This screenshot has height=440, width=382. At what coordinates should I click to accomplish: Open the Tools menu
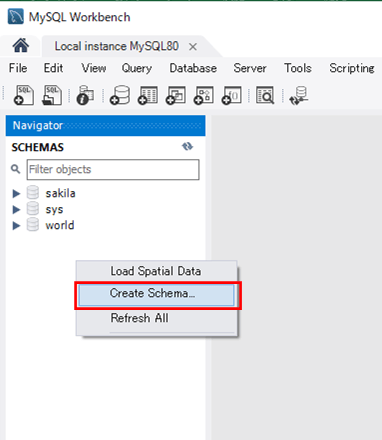click(x=298, y=68)
